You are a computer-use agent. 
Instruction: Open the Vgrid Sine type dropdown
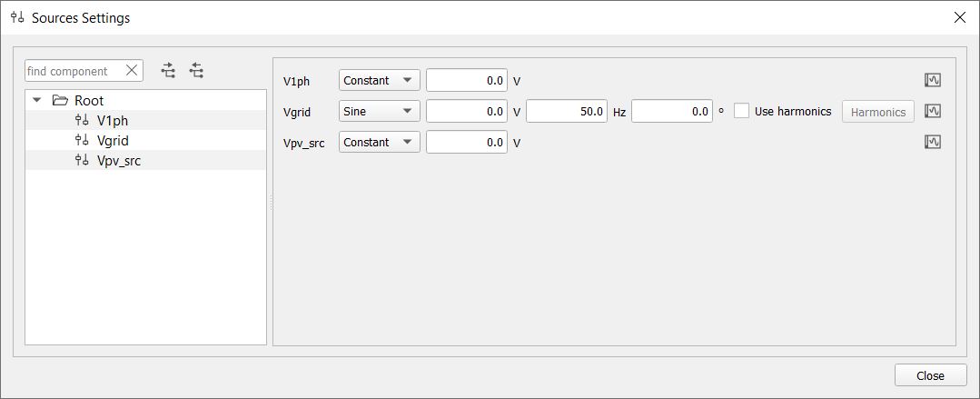379,111
